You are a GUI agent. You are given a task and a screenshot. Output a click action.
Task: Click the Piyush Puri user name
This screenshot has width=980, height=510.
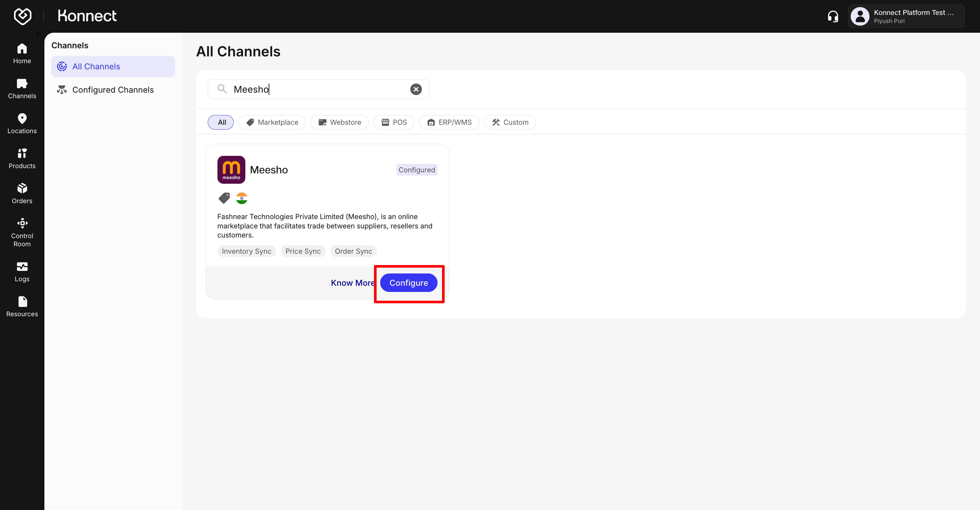889,21
